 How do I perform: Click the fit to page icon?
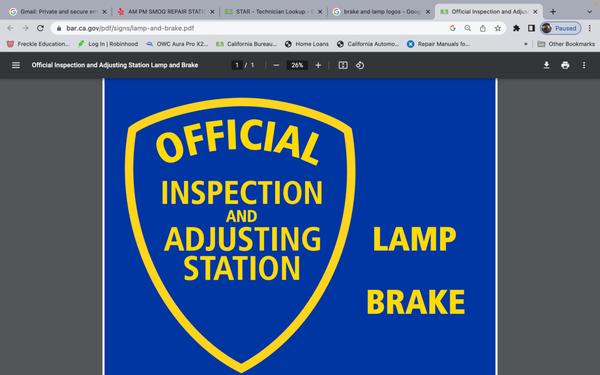click(x=343, y=65)
